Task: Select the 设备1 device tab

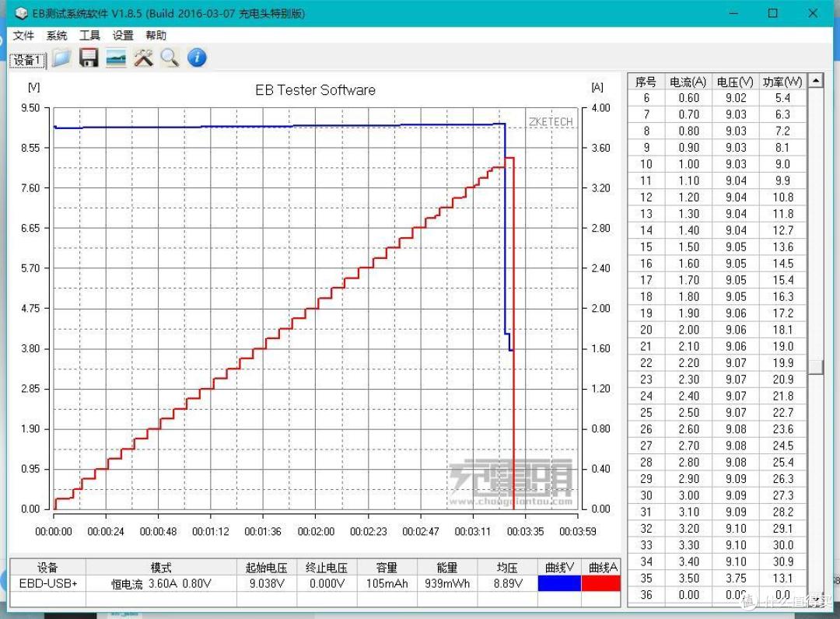Action: 27,60
